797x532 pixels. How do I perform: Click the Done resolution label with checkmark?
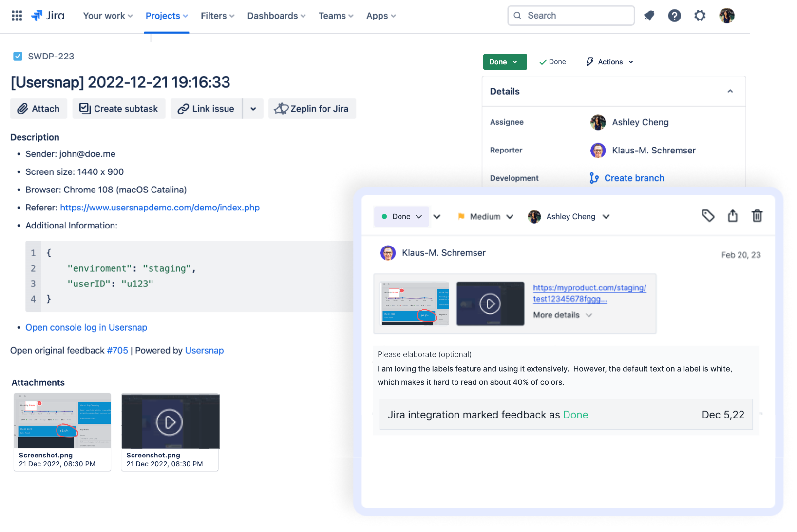click(552, 62)
